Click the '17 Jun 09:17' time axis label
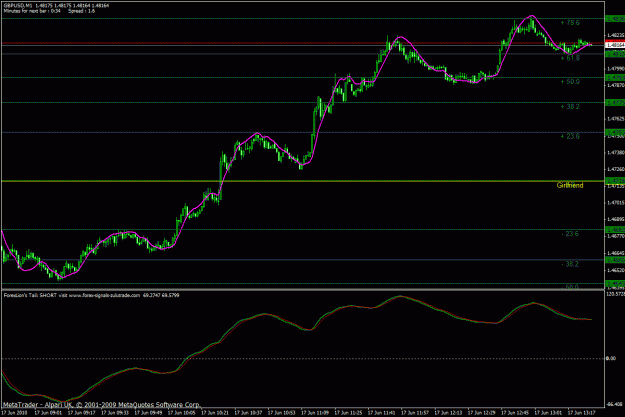The image size is (625, 417). pos(81,413)
